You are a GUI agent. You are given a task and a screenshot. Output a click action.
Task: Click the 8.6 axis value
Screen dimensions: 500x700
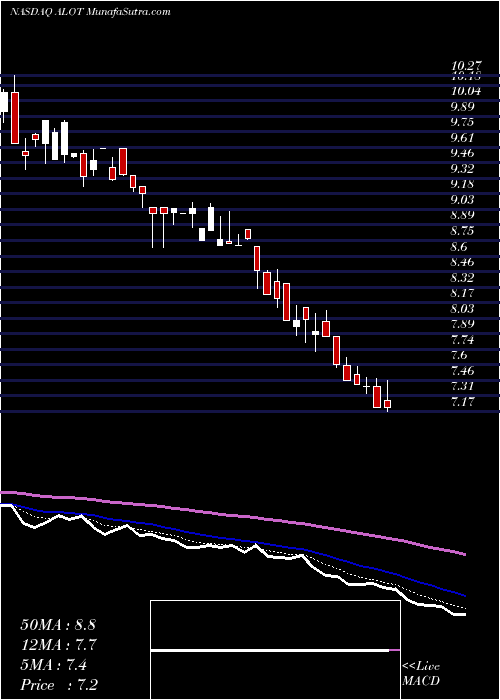461,247
